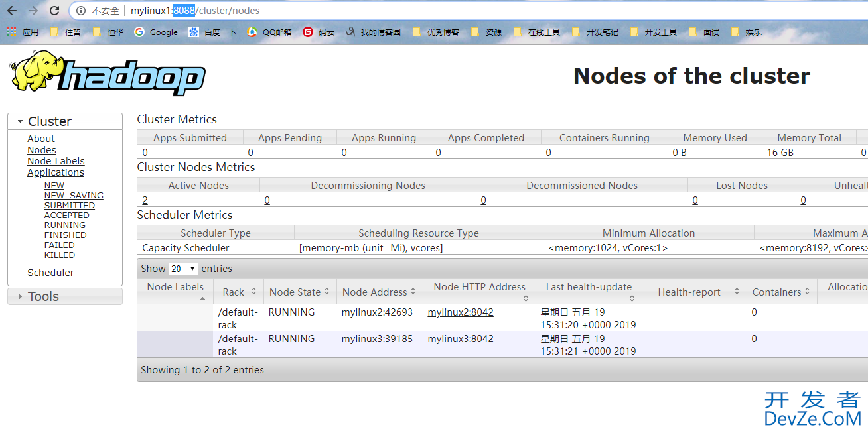Image resolution: width=868 pixels, height=433 pixels.
Task: Click the Capacity Scheduler type value
Action: [186, 248]
